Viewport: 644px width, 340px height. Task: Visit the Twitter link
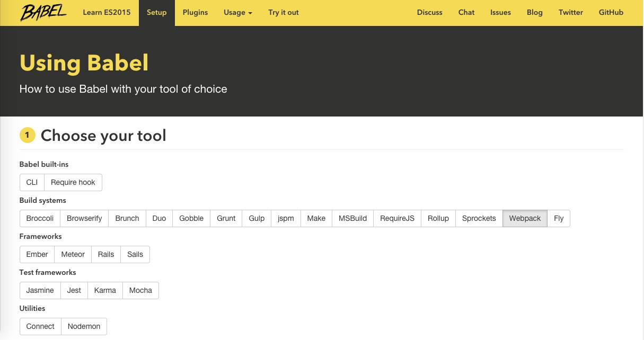coord(571,12)
